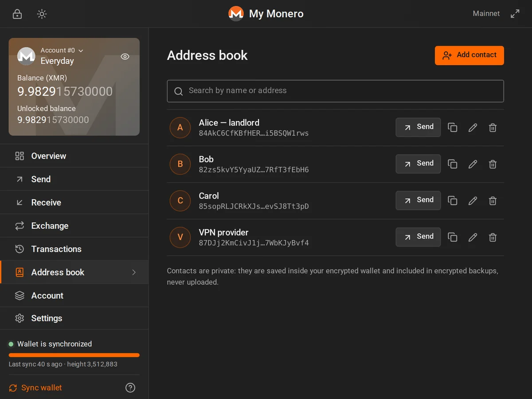
Task: Select address 85sopRLJCRkXJs…evSJ8Tt3pD
Action: point(254,207)
